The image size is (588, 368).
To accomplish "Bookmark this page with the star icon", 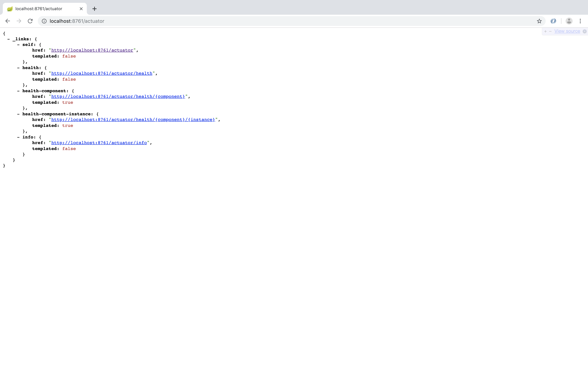I will coord(539,21).
